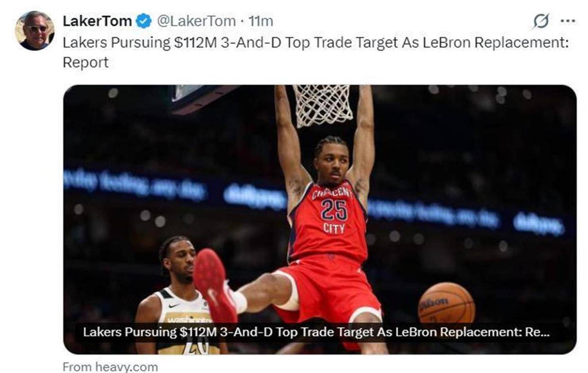Click the blue verified badge
The width and height of the screenshot is (588, 373).
click(x=143, y=21)
